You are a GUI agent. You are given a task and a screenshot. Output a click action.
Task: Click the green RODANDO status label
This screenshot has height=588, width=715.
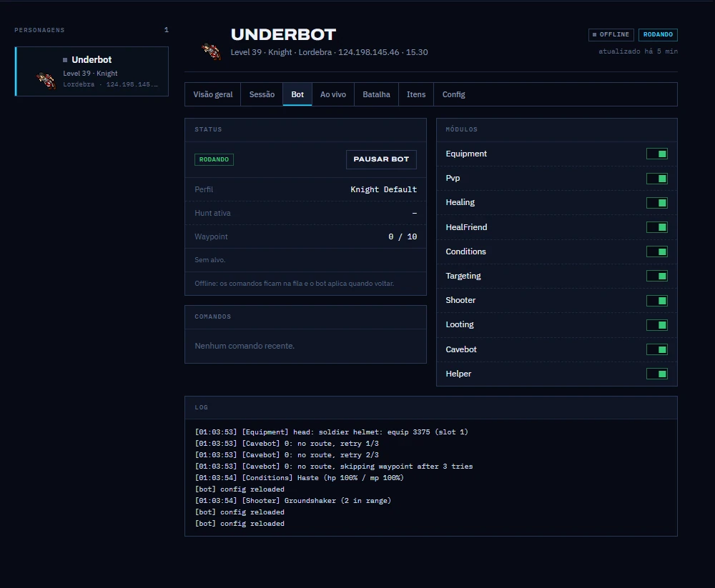[214, 159]
